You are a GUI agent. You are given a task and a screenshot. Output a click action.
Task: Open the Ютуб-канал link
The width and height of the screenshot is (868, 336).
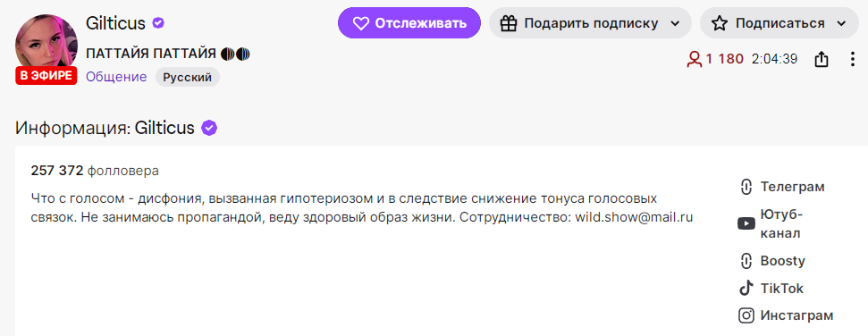[771, 223]
